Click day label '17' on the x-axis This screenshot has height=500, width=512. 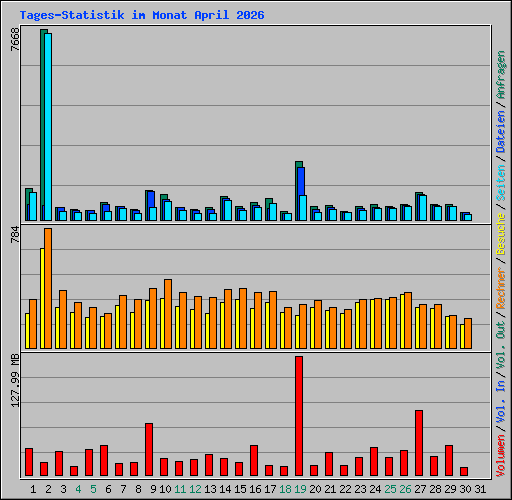270,489
